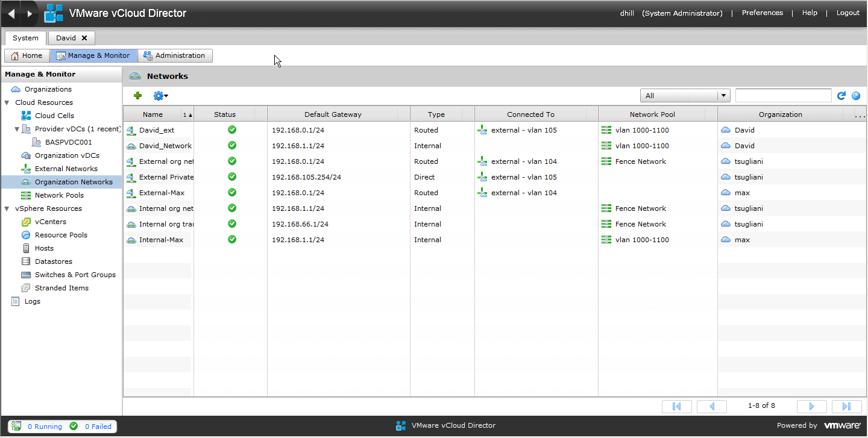The width and height of the screenshot is (868, 438).
Task: Open the Administration section
Action: coord(175,55)
